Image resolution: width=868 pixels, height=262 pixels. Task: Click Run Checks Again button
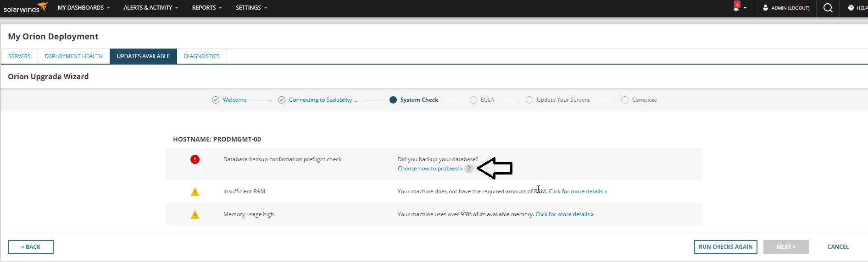(725, 247)
